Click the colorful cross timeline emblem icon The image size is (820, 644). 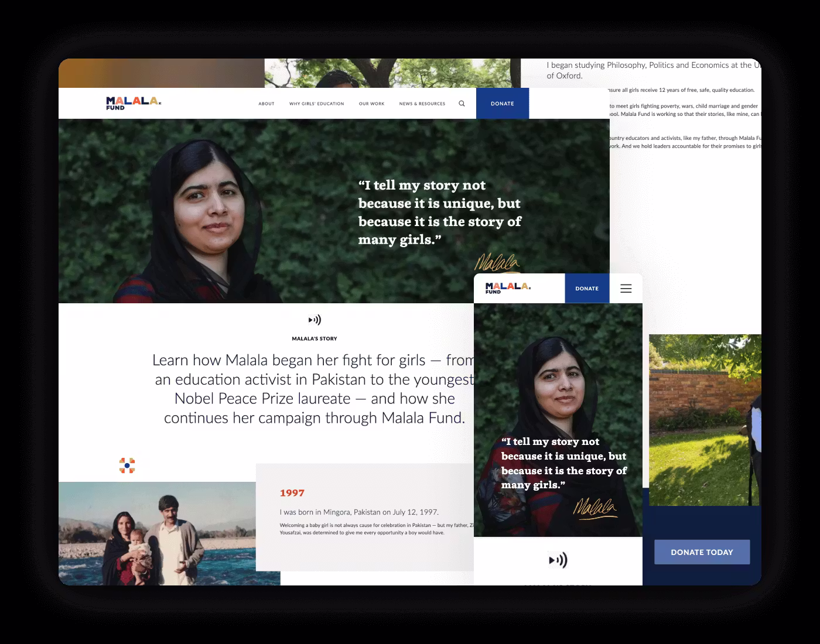(127, 465)
